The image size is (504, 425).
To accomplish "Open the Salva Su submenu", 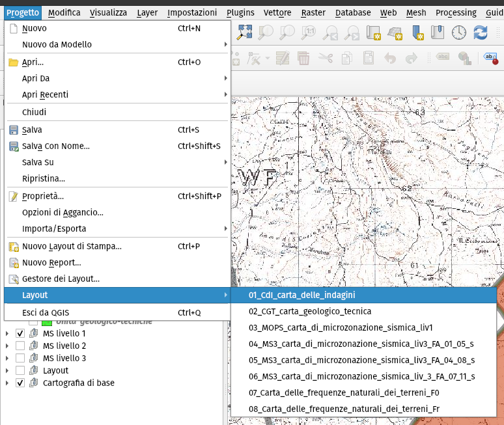I will pos(117,162).
